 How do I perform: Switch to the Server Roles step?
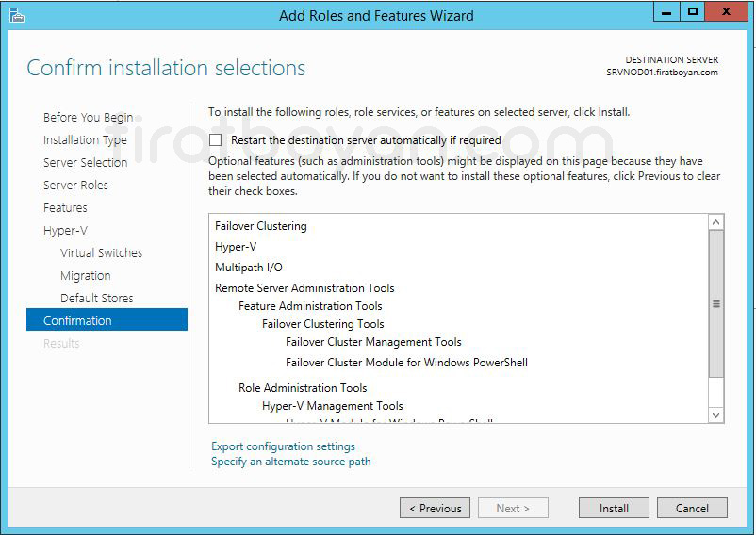click(x=75, y=186)
